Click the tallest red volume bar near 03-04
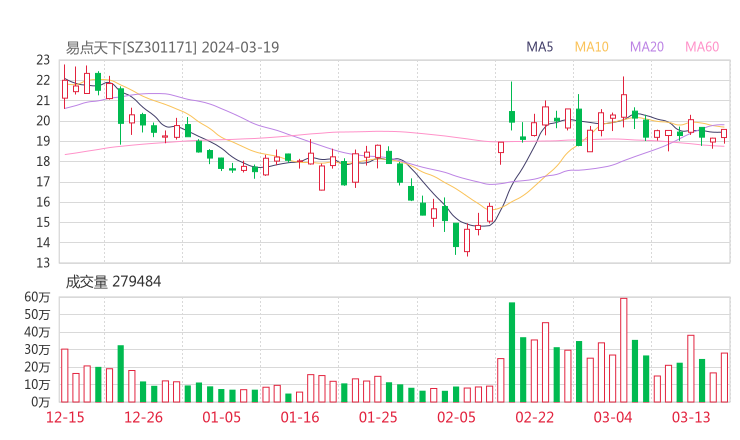The width and height of the screenshot is (740, 440). (623, 350)
